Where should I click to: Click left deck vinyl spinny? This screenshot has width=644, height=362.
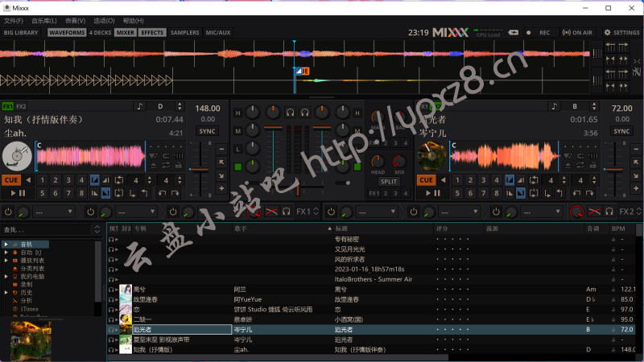[x=17, y=156]
